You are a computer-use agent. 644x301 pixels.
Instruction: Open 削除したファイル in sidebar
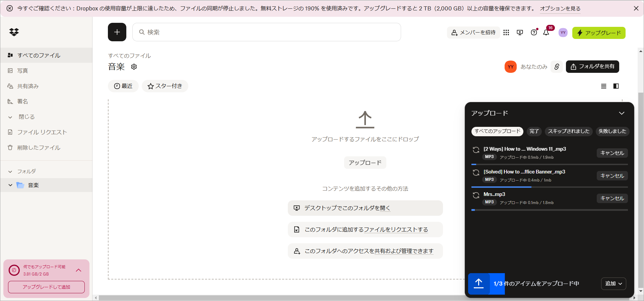46,148
